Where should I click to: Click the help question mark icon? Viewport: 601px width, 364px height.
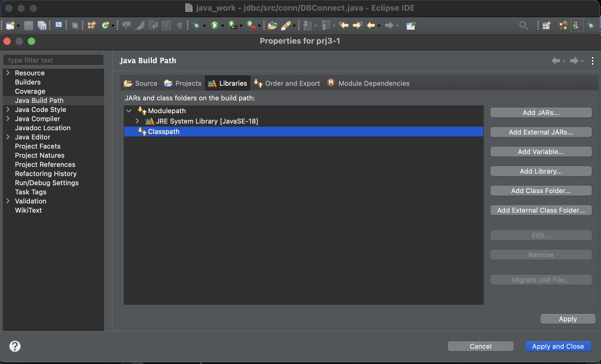15,346
